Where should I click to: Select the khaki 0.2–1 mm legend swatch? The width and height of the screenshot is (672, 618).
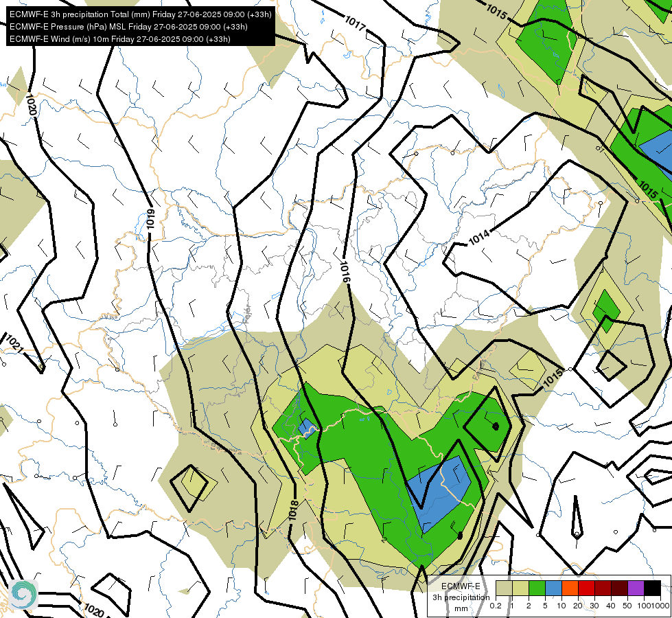(x=504, y=588)
